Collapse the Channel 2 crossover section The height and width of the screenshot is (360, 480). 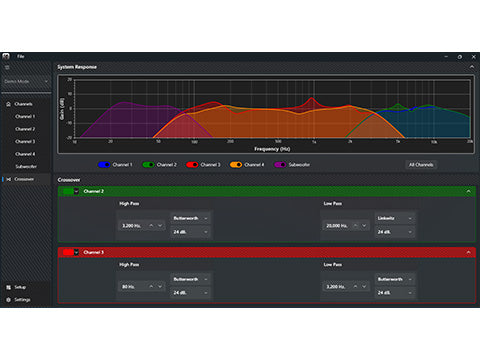[468, 191]
